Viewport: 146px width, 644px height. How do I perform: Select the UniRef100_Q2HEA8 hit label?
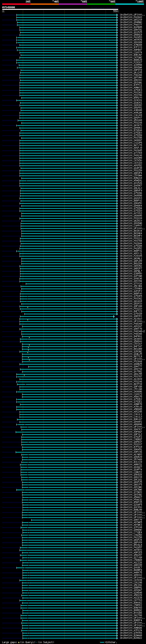pyautogui.click(x=131, y=593)
